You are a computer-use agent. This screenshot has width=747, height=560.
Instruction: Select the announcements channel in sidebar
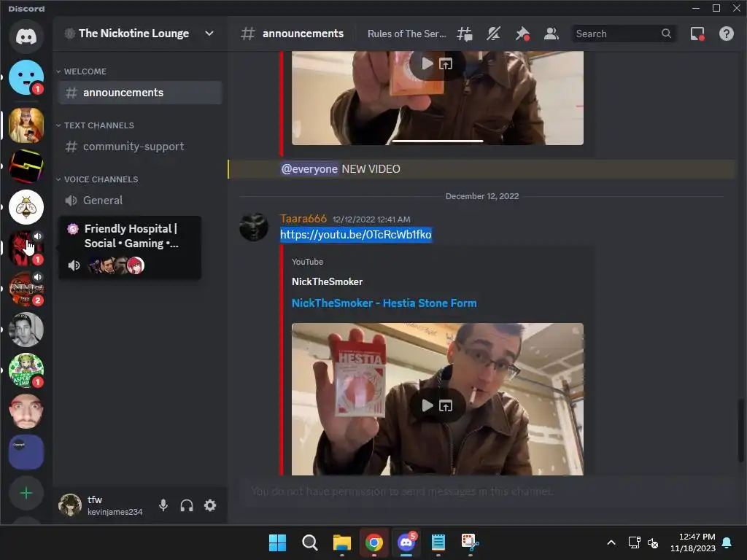(x=140, y=93)
